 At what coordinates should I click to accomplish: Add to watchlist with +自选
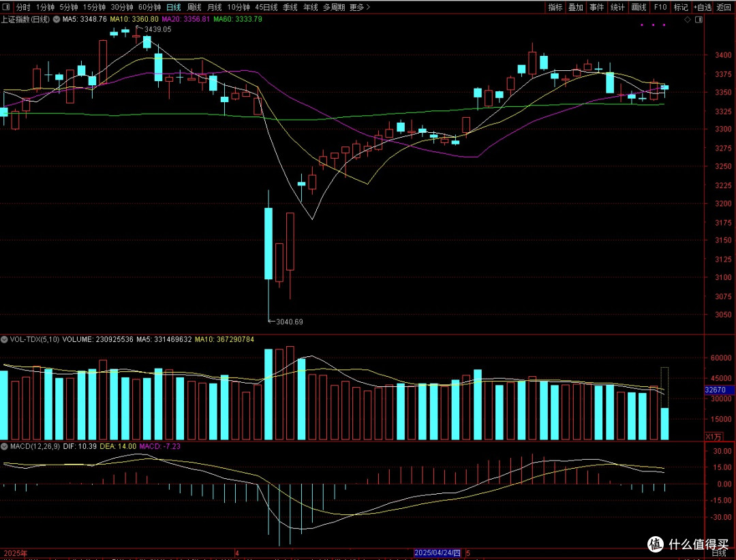coord(702,7)
